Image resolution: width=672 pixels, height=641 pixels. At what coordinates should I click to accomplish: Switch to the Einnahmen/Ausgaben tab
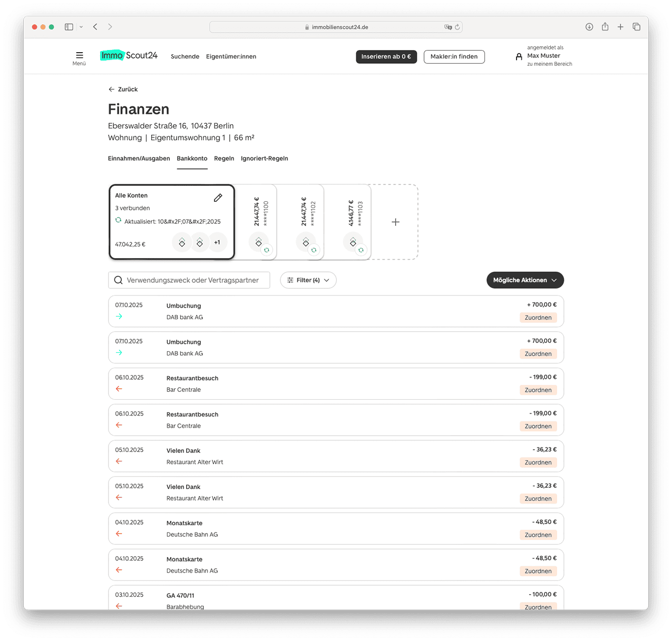tap(139, 159)
